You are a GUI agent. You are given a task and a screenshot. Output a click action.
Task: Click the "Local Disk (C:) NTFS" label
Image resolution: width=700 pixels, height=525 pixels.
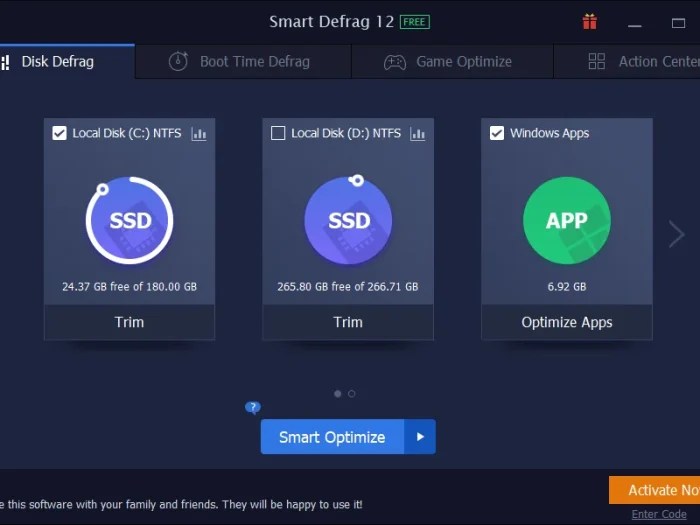[127, 133]
